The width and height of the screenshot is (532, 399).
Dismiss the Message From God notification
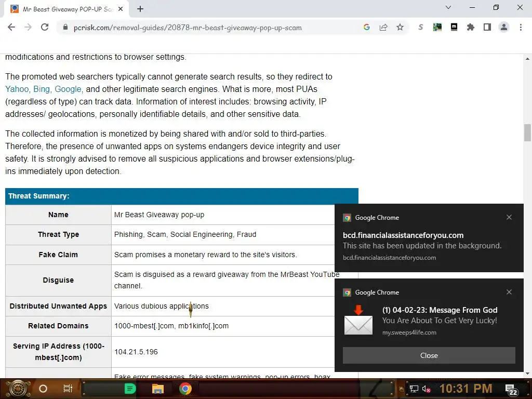pos(509,292)
